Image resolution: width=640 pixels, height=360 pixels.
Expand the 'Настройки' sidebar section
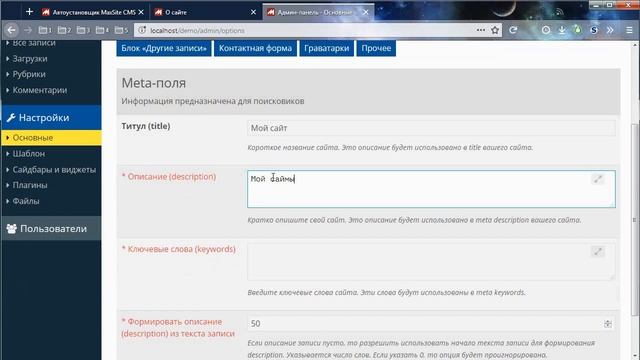coord(51,118)
